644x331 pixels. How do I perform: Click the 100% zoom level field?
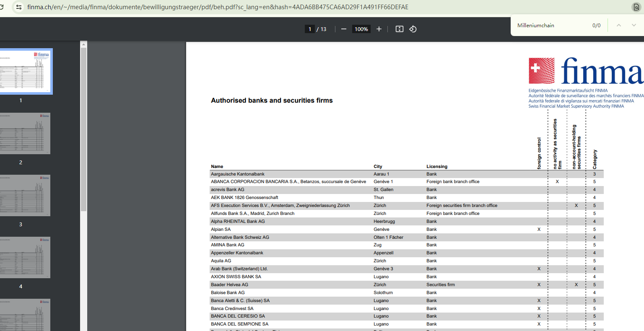coord(361,29)
